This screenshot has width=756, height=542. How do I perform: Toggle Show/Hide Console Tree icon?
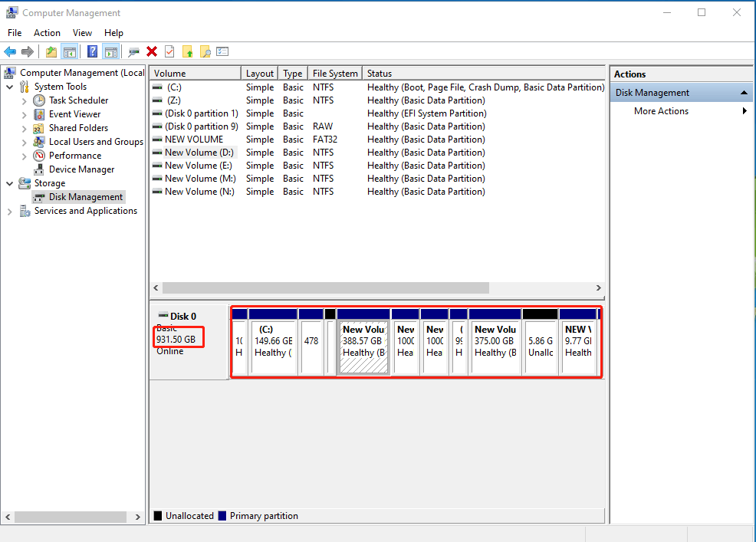click(x=70, y=51)
